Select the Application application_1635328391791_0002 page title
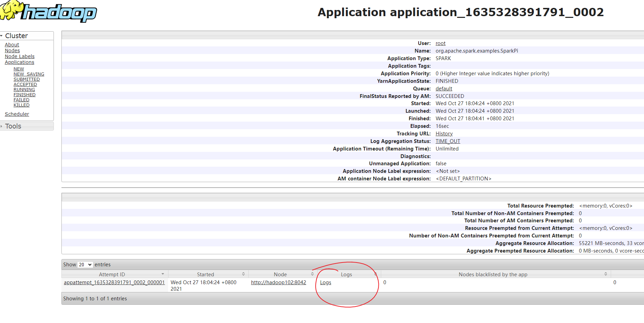 coord(461,12)
